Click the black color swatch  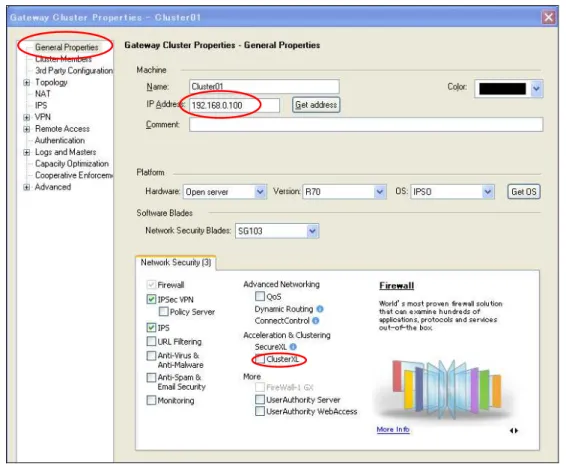502,88
